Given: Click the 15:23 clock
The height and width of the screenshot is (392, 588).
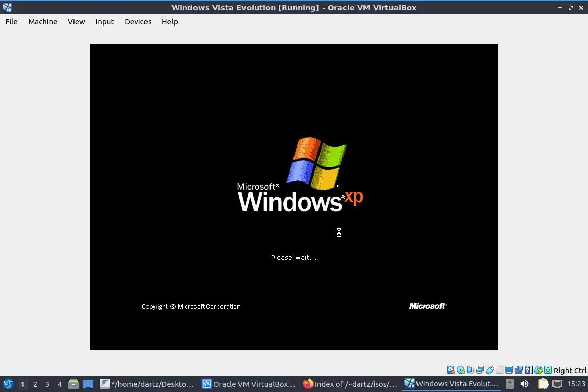Looking at the screenshot, I should click(x=576, y=384).
